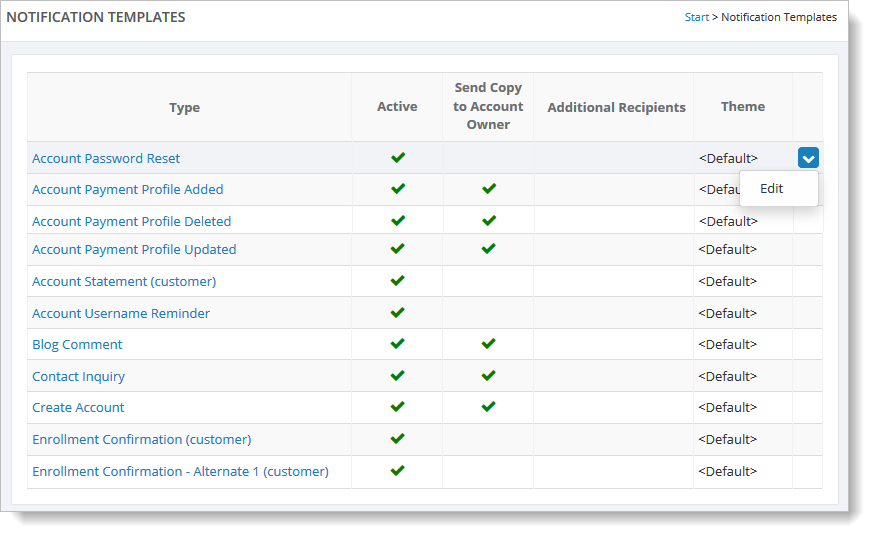Click the Active checkmark for Contact Inquiry
The height and width of the screenshot is (537, 874).
(397, 376)
